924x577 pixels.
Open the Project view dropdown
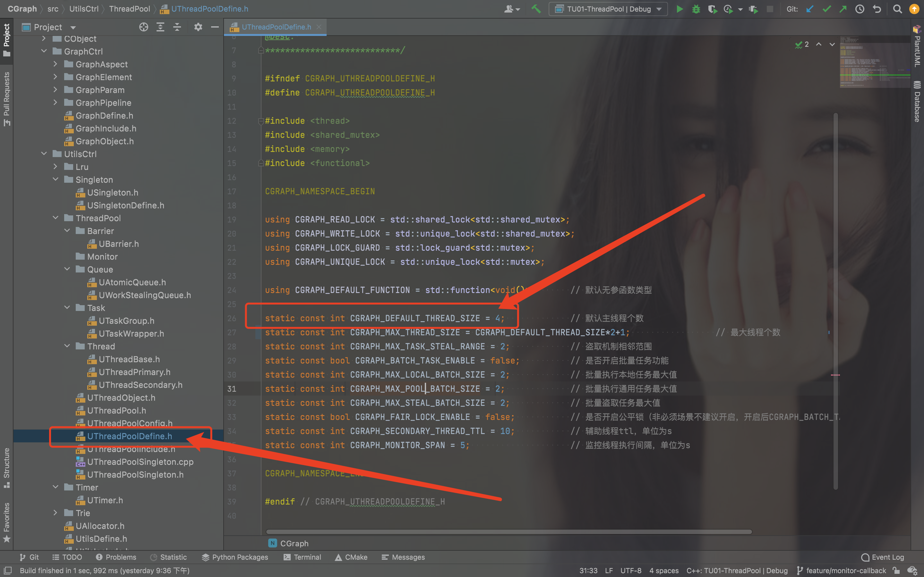[73, 27]
